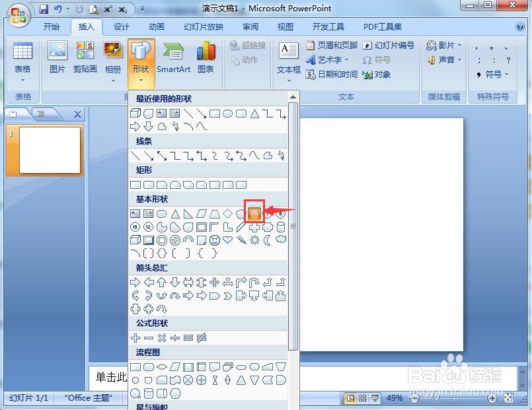
Task: Open PowerPoint help
Action: coord(520,26)
